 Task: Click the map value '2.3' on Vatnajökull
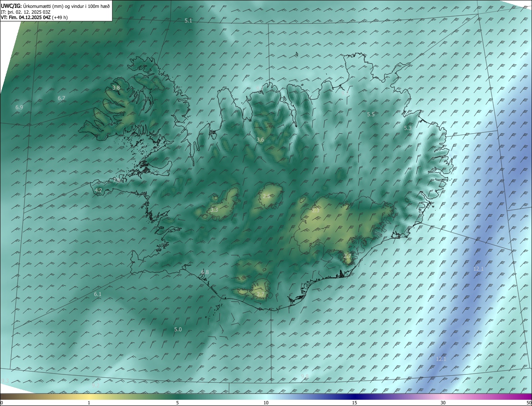(x=315, y=210)
